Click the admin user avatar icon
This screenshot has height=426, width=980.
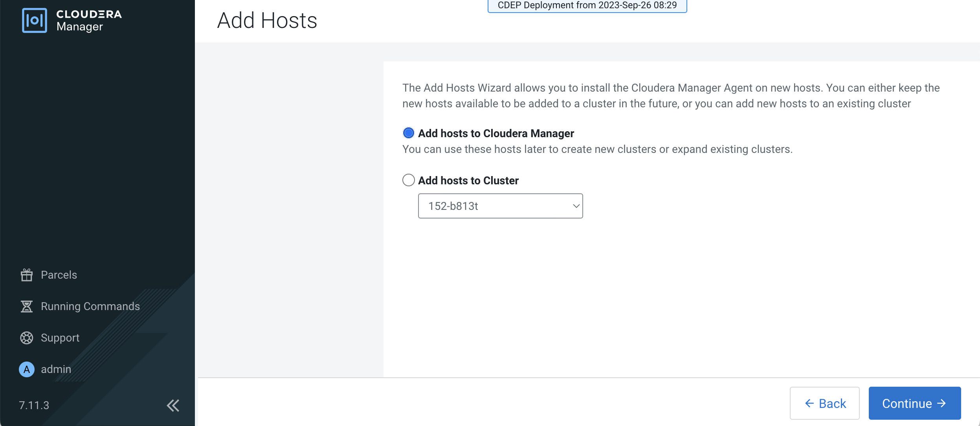click(x=27, y=369)
